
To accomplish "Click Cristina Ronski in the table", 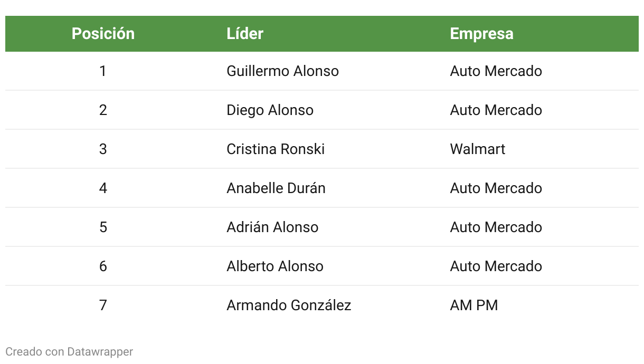I will coord(276,149).
